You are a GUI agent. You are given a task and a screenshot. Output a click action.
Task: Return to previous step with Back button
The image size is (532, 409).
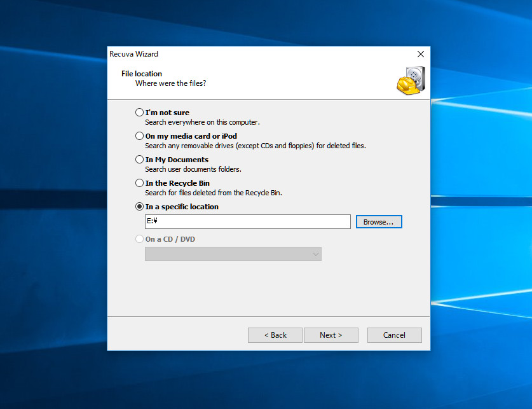[x=275, y=335]
